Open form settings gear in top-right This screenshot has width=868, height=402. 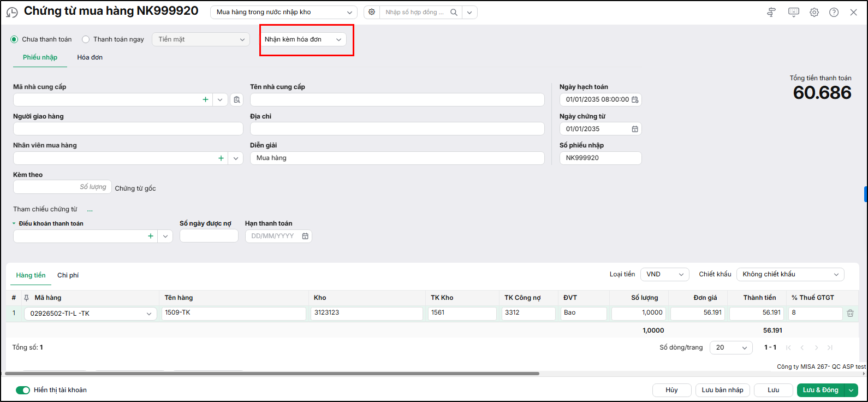tap(814, 12)
